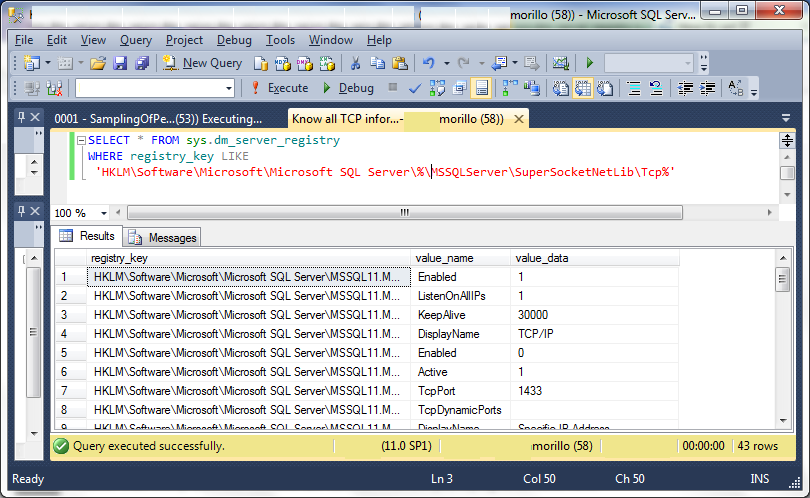Select Results to Text mode

coord(560,88)
